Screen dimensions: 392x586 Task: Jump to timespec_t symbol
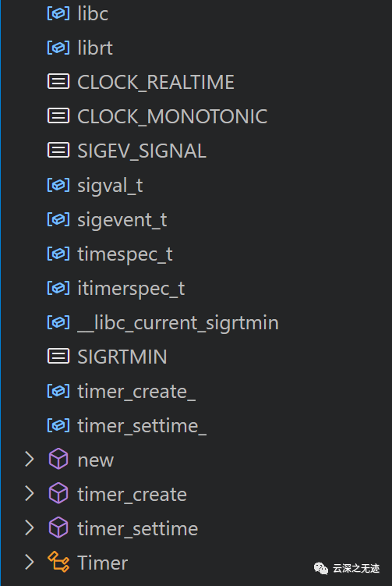pos(125,254)
